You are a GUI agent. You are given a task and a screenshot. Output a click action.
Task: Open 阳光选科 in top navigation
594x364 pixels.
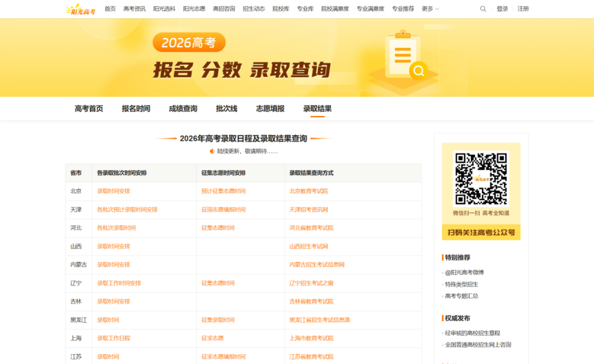164,9
